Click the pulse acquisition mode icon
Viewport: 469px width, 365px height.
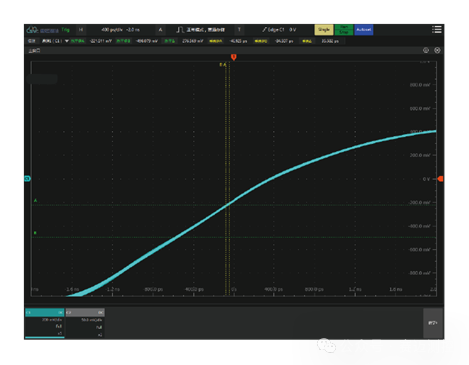[180, 30]
